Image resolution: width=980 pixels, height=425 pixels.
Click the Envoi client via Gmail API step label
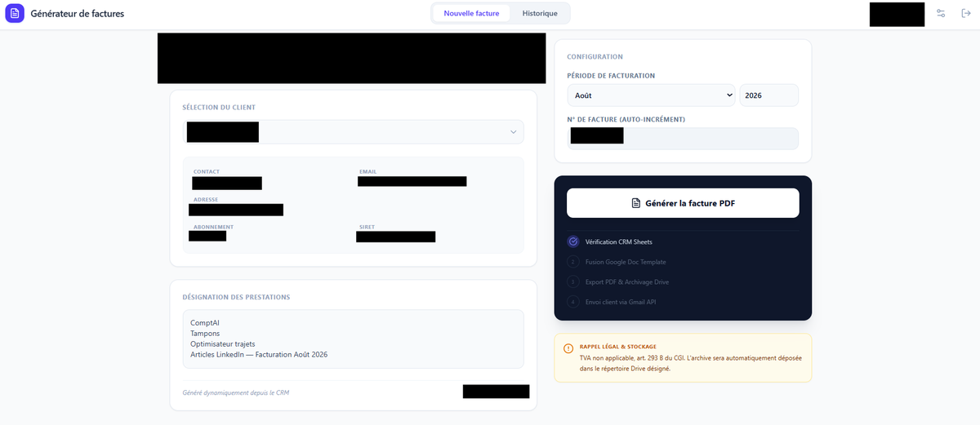(x=621, y=302)
